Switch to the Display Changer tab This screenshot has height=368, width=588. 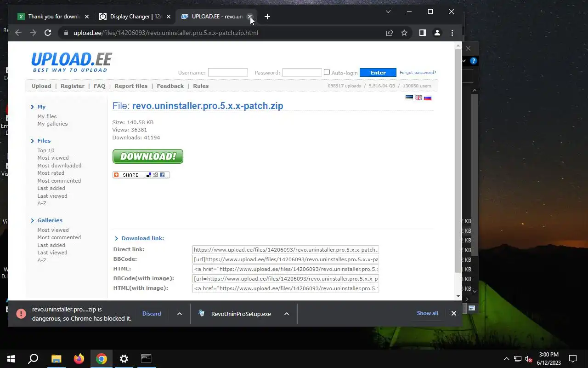tap(136, 17)
